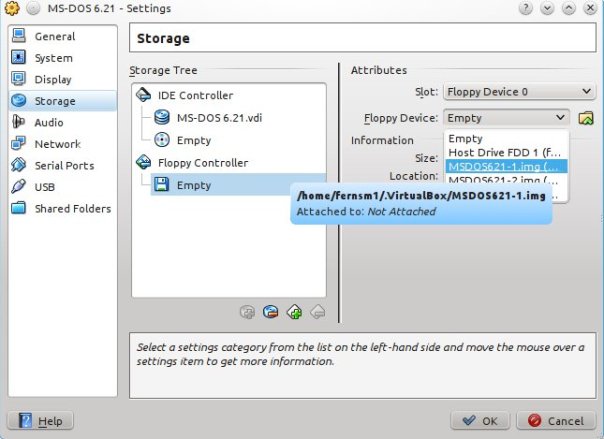604x439 pixels.
Task: Click the Serial Ports connector icon
Action: click(18, 165)
